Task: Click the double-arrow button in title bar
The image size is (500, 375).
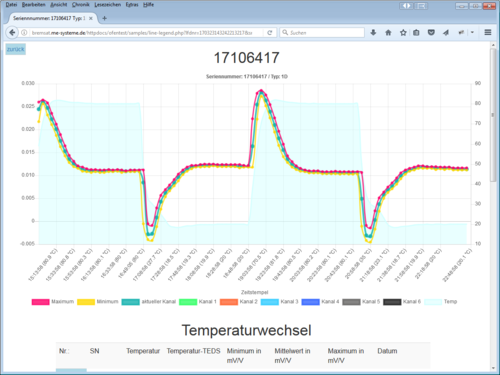Action: tap(406, 6)
